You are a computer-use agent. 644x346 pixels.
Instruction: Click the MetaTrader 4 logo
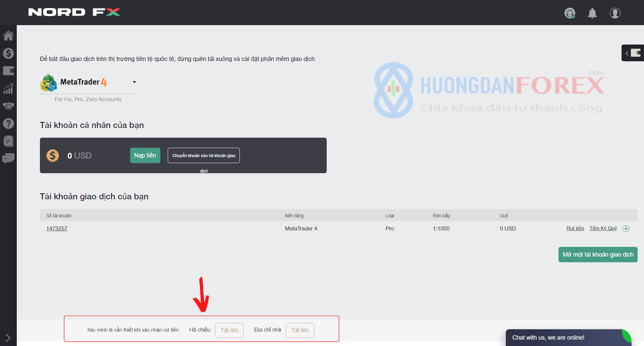[73, 82]
